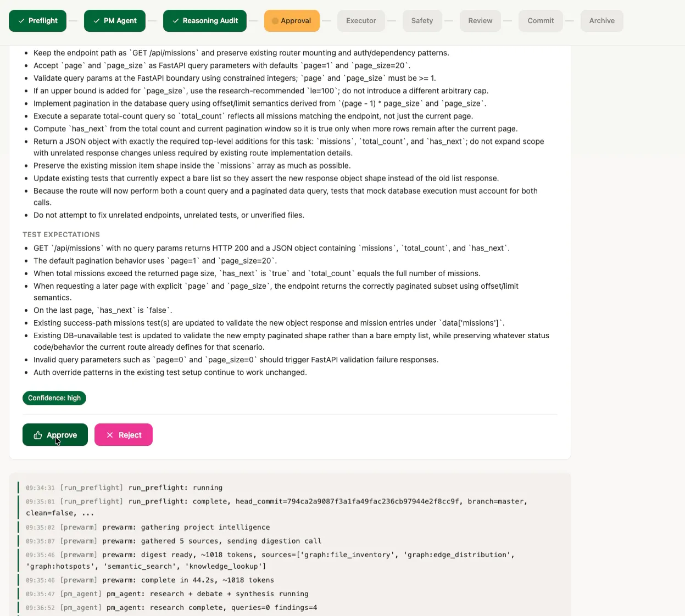Image resolution: width=685 pixels, height=616 pixels.
Task: Select the bullet 'Validate query params at the FastAPI boundary'
Action: tap(235, 78)
